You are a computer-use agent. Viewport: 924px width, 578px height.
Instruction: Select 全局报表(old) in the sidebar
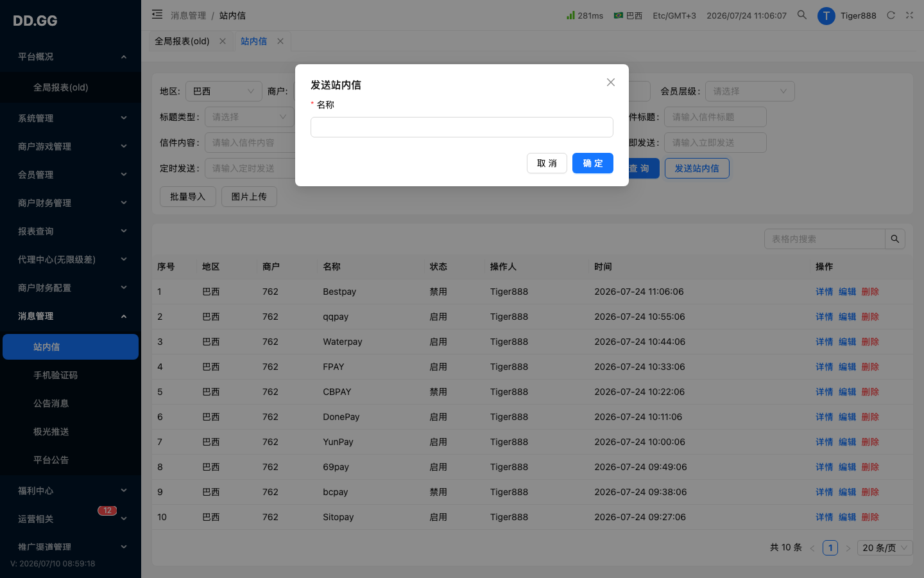[71, 87]
